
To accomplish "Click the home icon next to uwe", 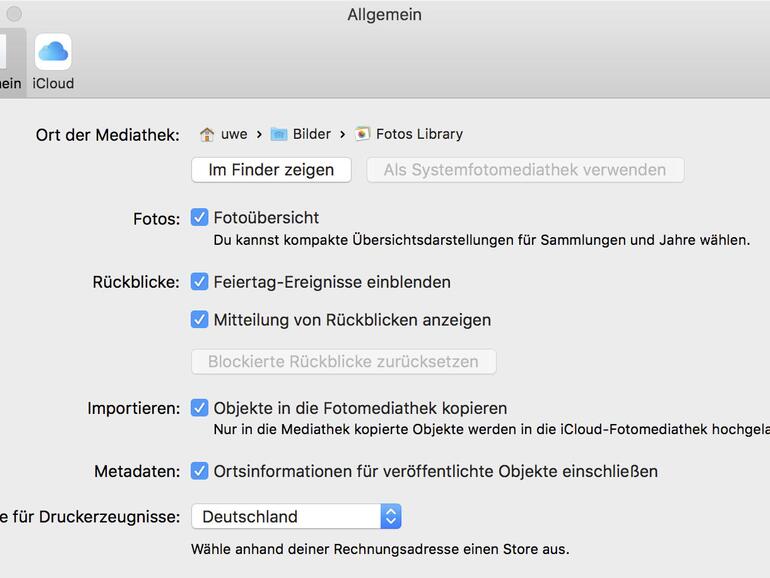I will click(207, 134).
